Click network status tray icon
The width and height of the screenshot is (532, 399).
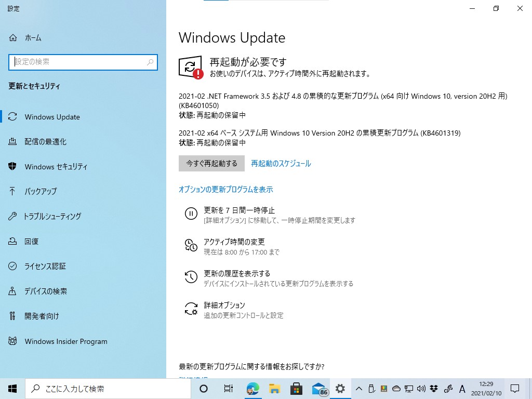tap(409, 389)
